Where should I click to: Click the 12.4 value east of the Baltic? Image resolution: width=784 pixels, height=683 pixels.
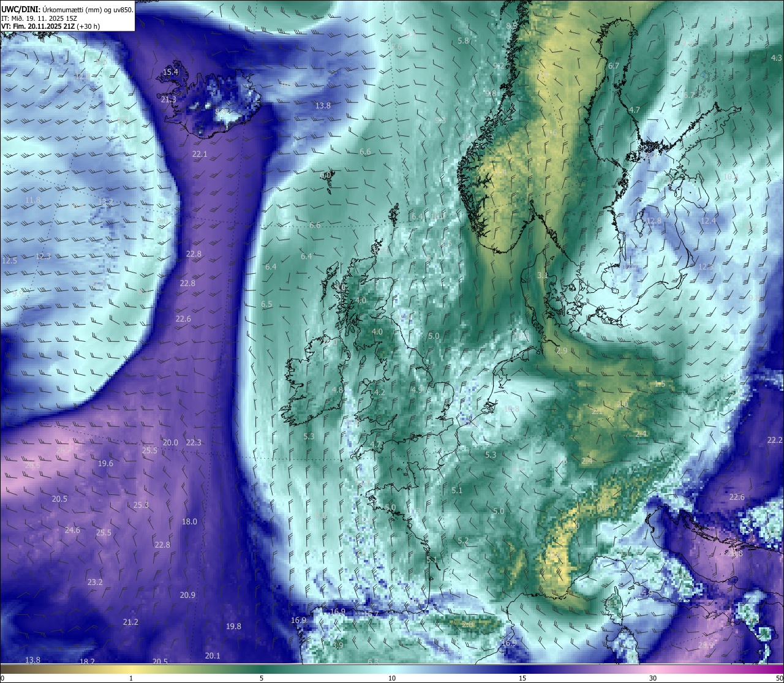708,221
